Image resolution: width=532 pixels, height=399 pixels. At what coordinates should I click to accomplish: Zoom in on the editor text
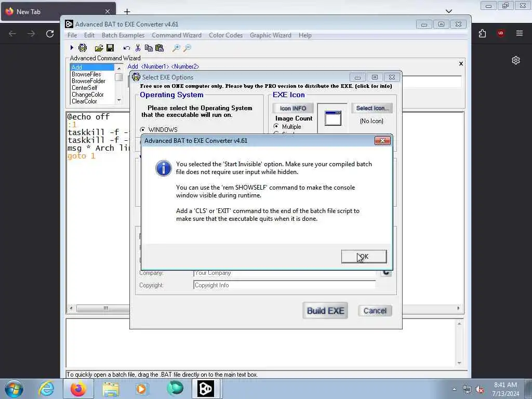pyautogui.click(x=176, y=48)
